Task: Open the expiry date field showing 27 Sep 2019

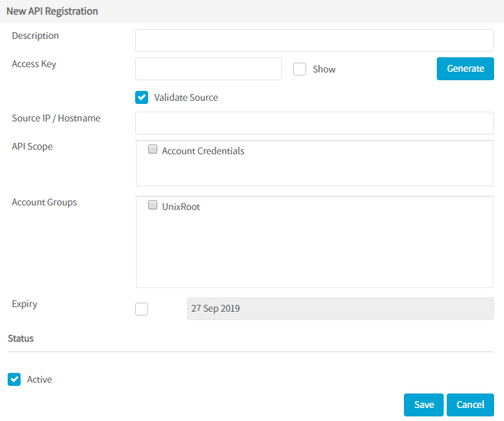Action: pyautogui.click(x=340, y=309)
